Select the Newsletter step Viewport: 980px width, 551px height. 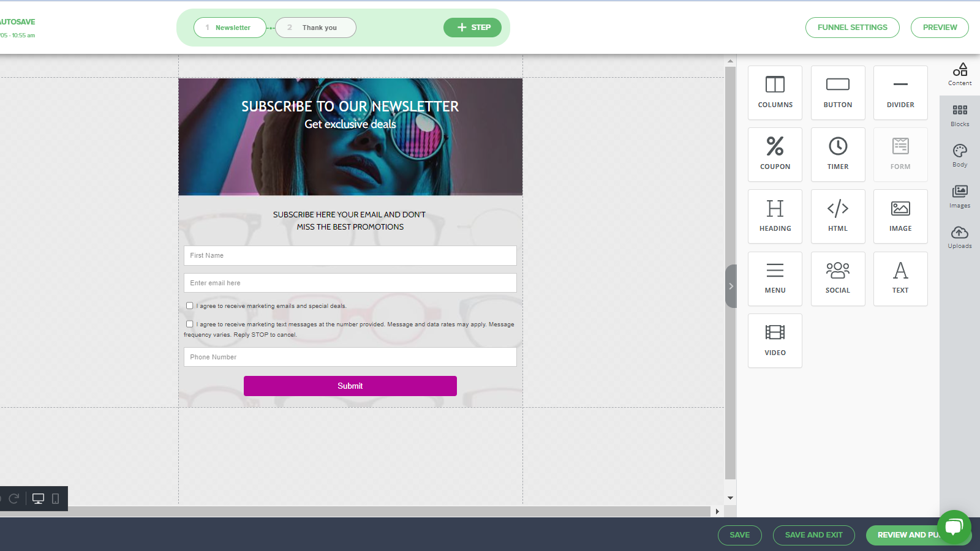tap(230, 27)
